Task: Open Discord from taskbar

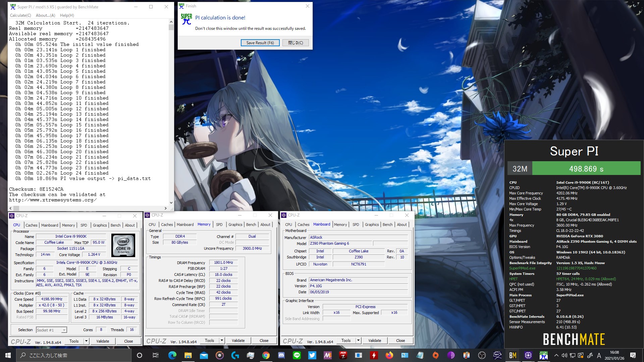Action: point(281,355)
